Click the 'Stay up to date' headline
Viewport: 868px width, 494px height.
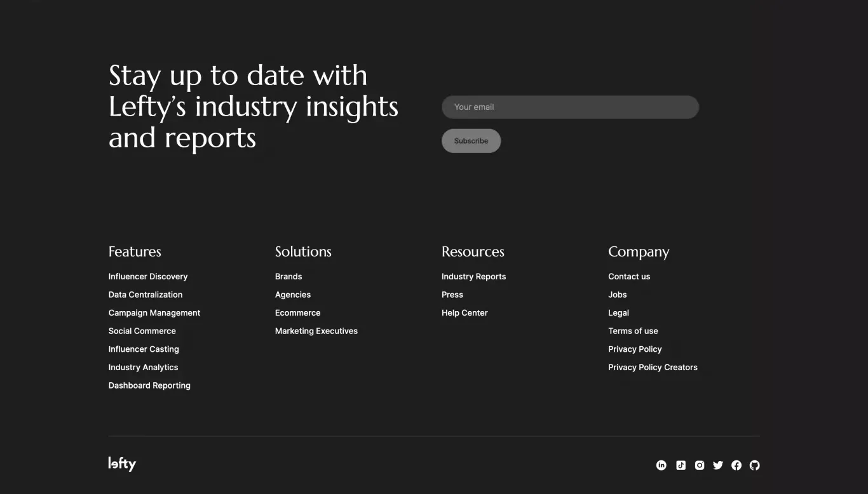[x=254, y=107]
